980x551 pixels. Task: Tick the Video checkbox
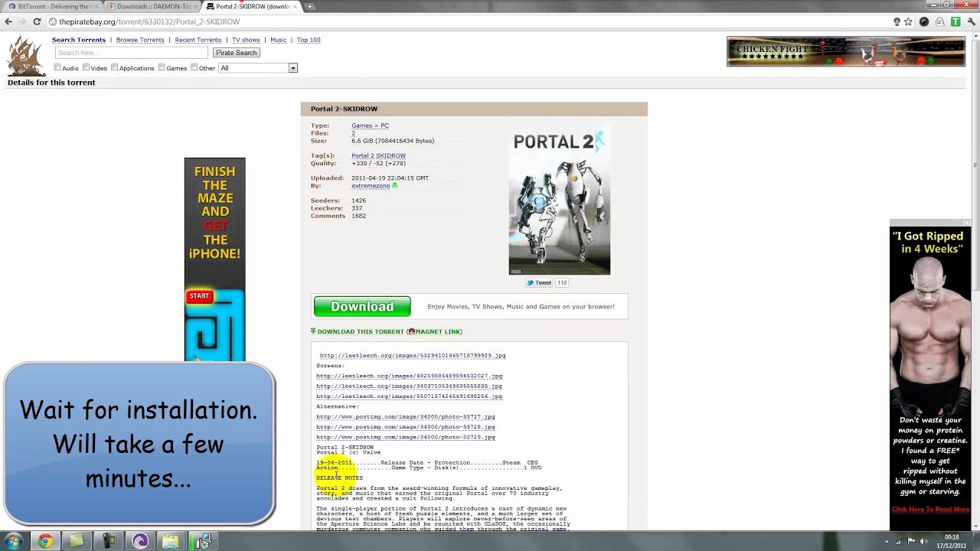point(86,67)
